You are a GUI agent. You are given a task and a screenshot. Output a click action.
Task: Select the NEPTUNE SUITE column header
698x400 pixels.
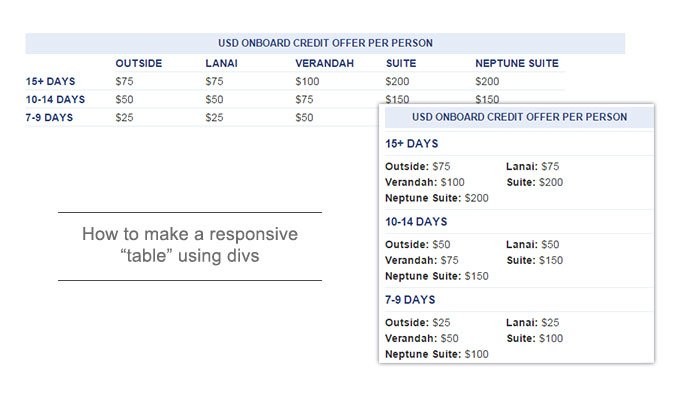tap(516, 63)
